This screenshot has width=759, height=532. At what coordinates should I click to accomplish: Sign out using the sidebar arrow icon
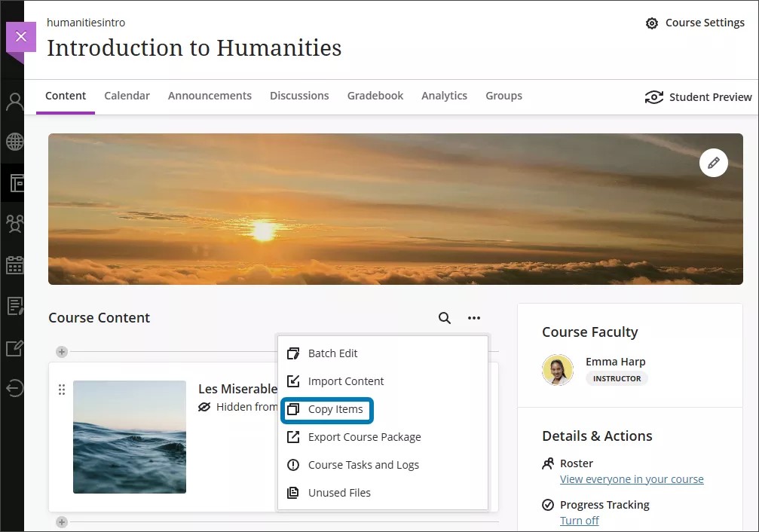pos(14,389)
